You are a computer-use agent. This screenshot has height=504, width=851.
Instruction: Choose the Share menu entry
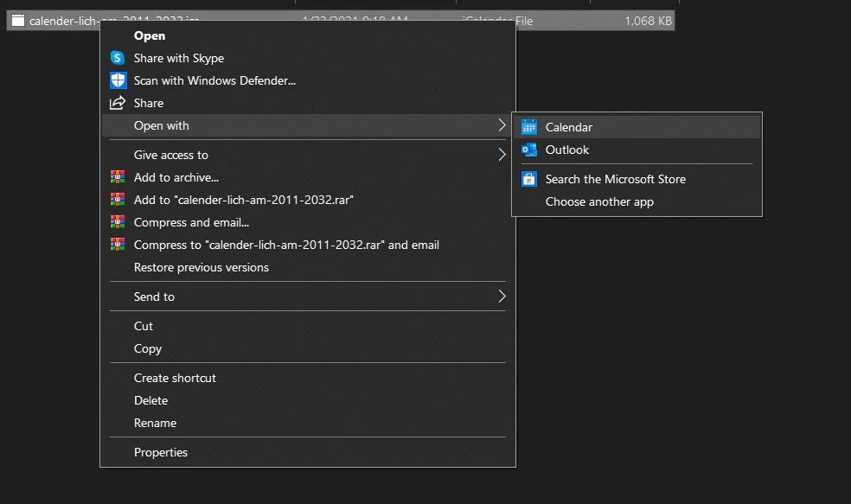[308, 103]
